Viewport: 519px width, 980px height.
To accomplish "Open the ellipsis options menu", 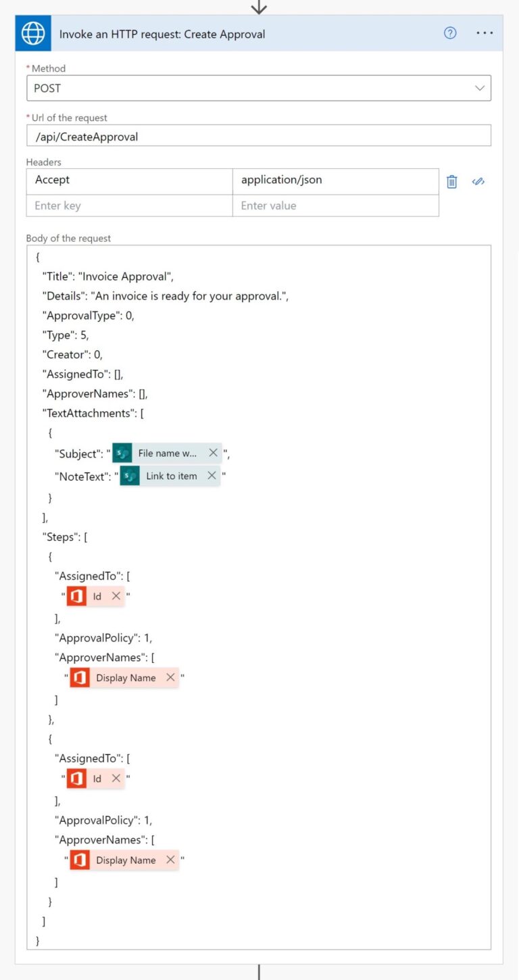I will pos(485,33).
